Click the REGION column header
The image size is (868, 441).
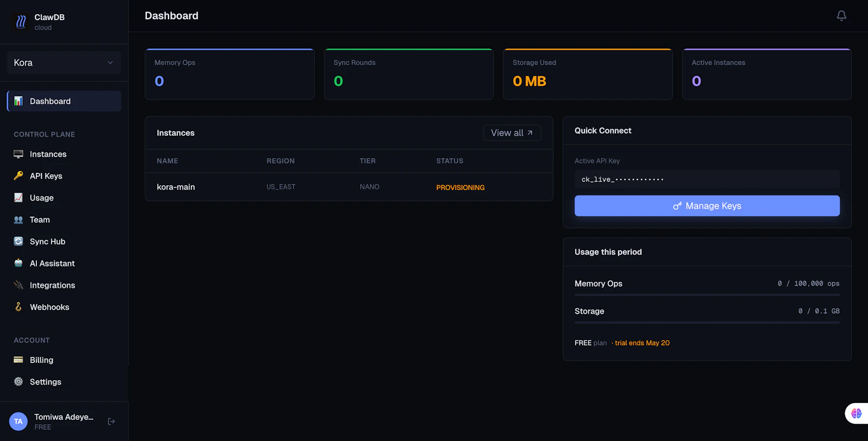280,161
